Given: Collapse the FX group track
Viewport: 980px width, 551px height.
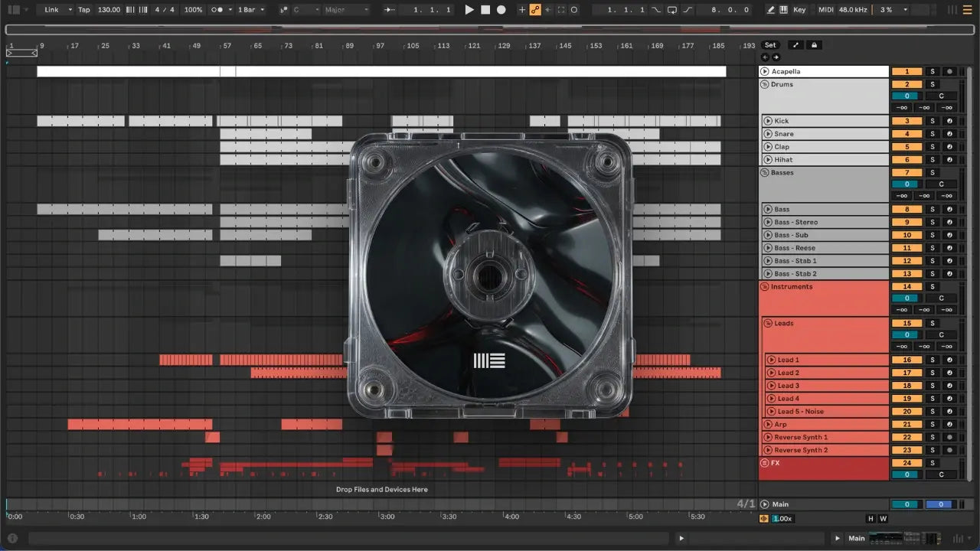Looking at the screenshot, I should [764, 464].
